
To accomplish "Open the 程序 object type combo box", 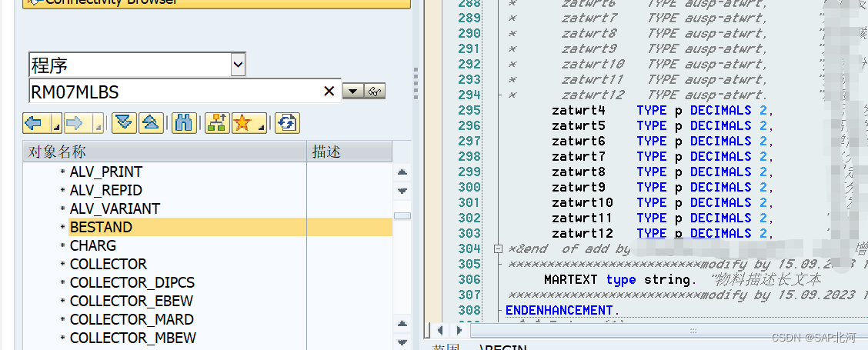I will coord(238,65).
